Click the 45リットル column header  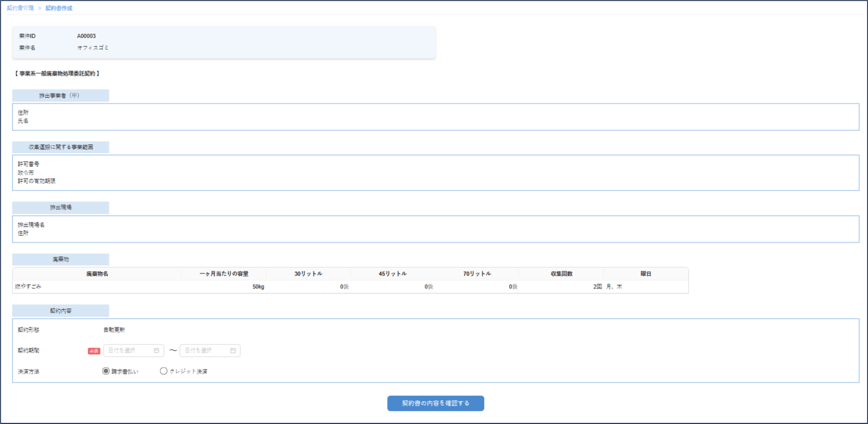click(393, 274)
